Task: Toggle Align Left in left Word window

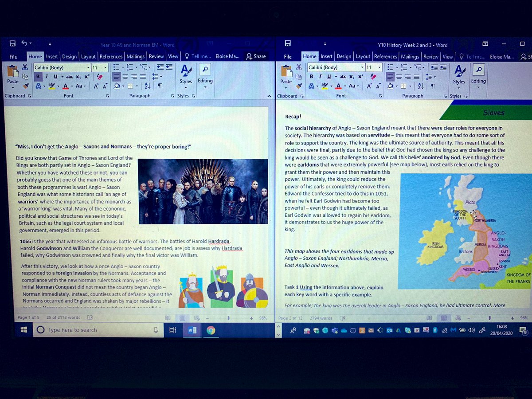Action: point(116,76)
